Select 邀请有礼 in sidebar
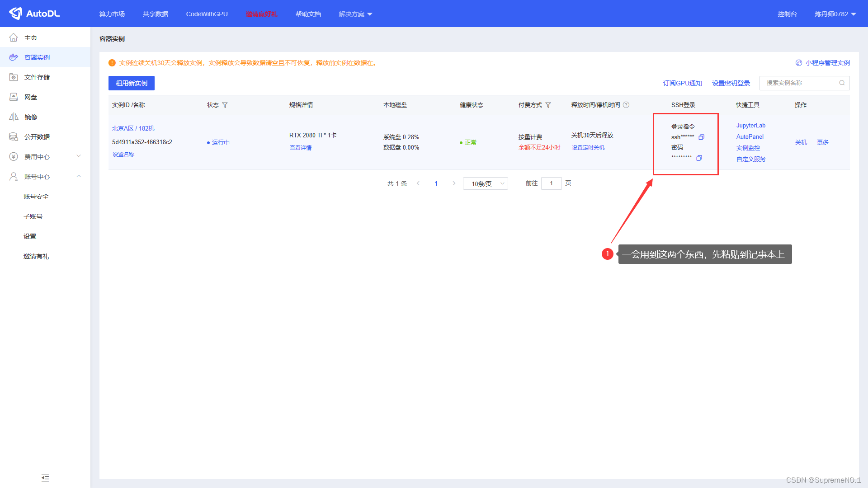Image resolution: width=868 pixels, height=488 pixels. (x=36, y=256)
